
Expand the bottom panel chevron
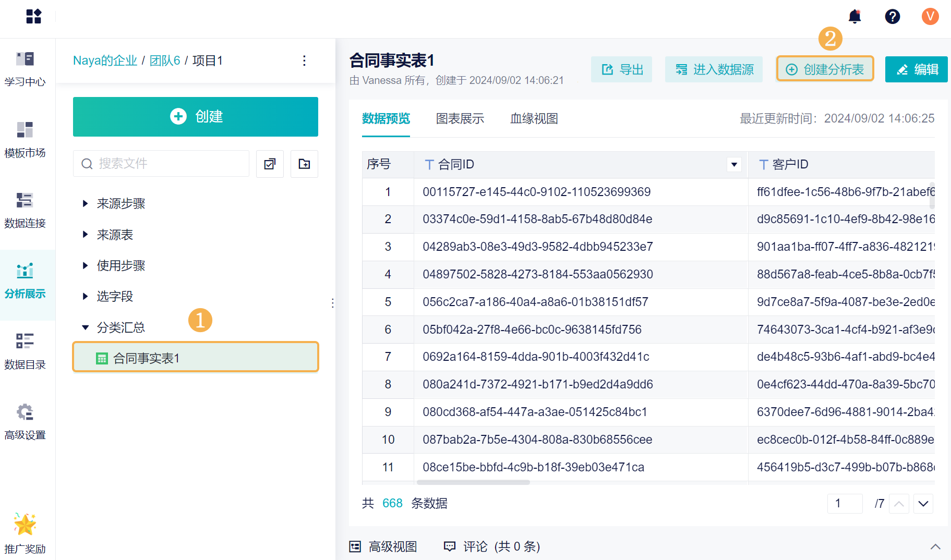click(x=935, y=546)
